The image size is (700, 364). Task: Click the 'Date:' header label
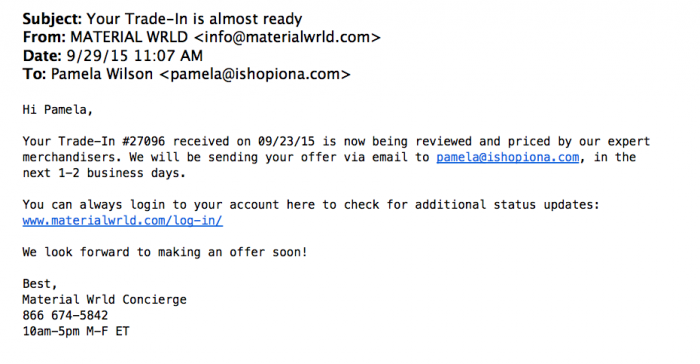click(42, 56)
